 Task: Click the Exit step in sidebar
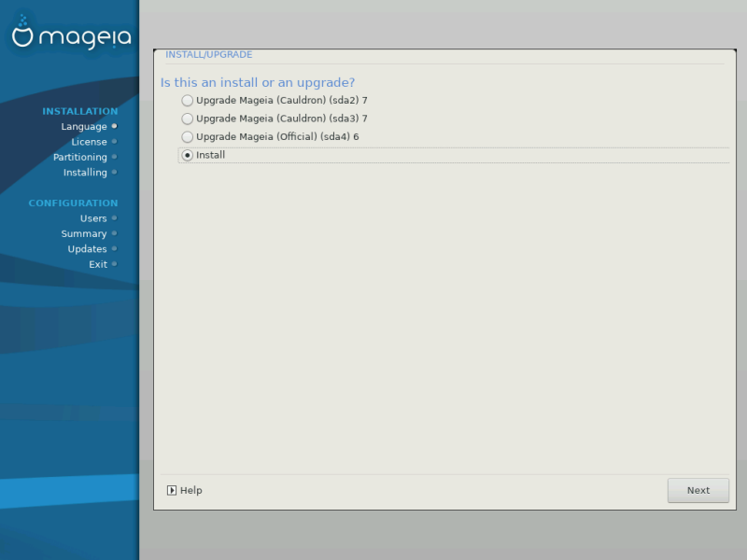point(98,264)
